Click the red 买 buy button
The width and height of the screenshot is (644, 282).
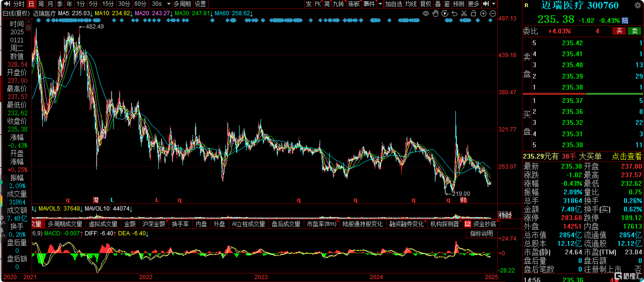click(619, 31)
